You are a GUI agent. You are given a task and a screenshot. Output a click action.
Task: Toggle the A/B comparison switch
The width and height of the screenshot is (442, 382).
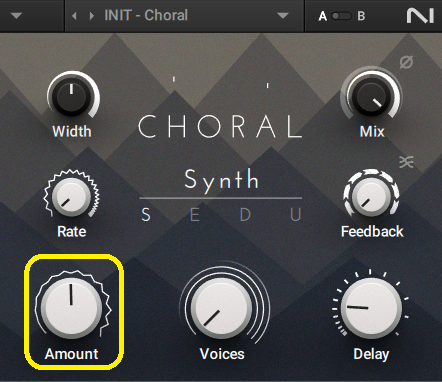click(342, 16)
